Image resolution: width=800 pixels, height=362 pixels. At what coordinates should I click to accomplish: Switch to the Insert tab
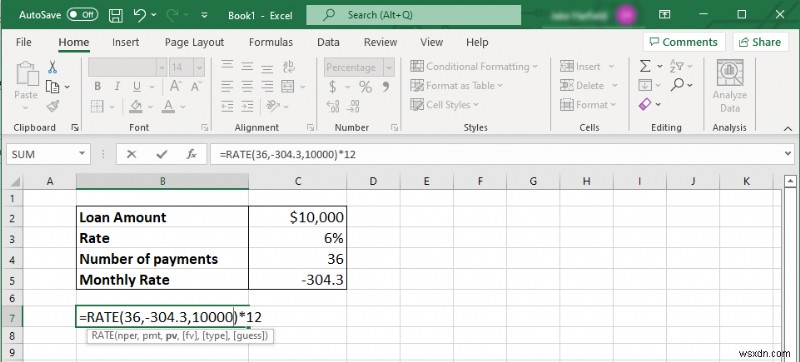coord(126,42)
